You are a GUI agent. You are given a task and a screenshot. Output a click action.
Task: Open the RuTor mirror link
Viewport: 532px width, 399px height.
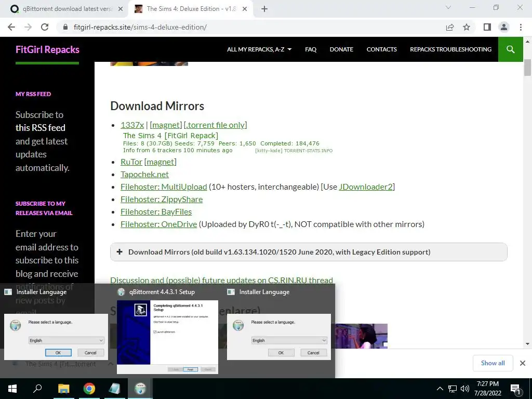coord(131,162)
